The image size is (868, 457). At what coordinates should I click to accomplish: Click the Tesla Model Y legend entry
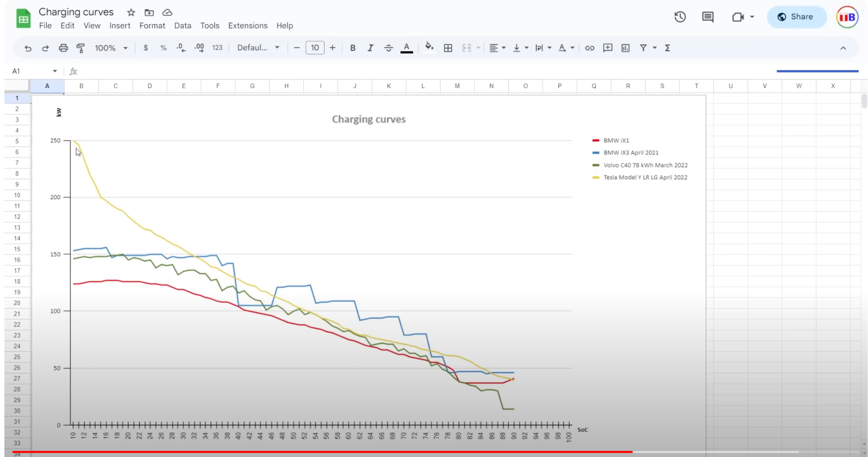click(x=640, y=178)
